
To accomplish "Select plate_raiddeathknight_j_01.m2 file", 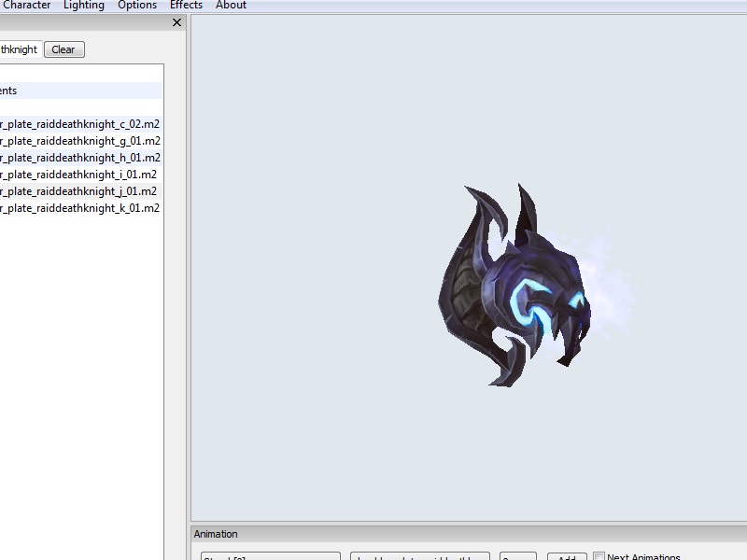I will tap(81, 191).
